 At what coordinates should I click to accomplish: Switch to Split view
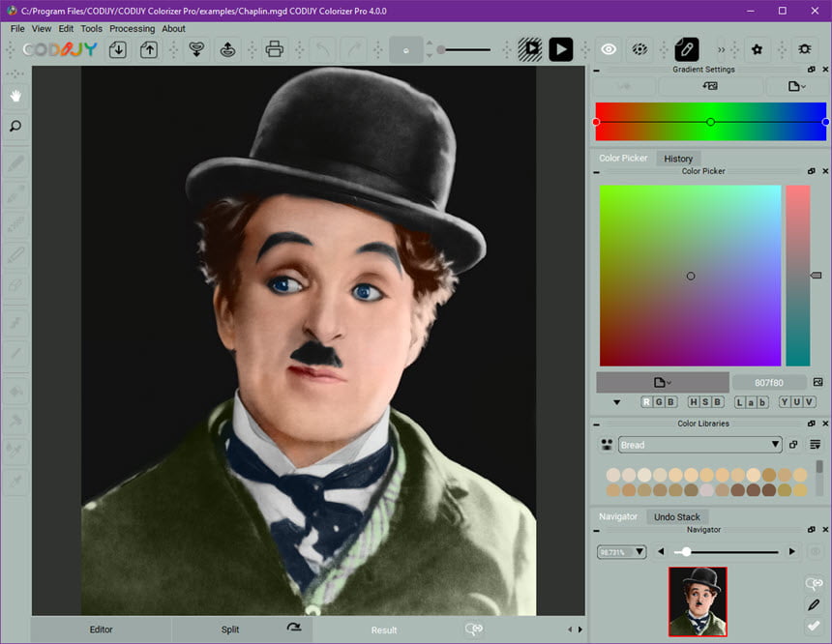[x=229, y=629]
